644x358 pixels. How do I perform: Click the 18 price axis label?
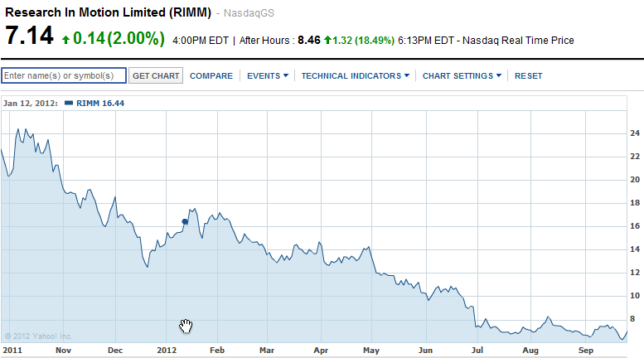635,203
